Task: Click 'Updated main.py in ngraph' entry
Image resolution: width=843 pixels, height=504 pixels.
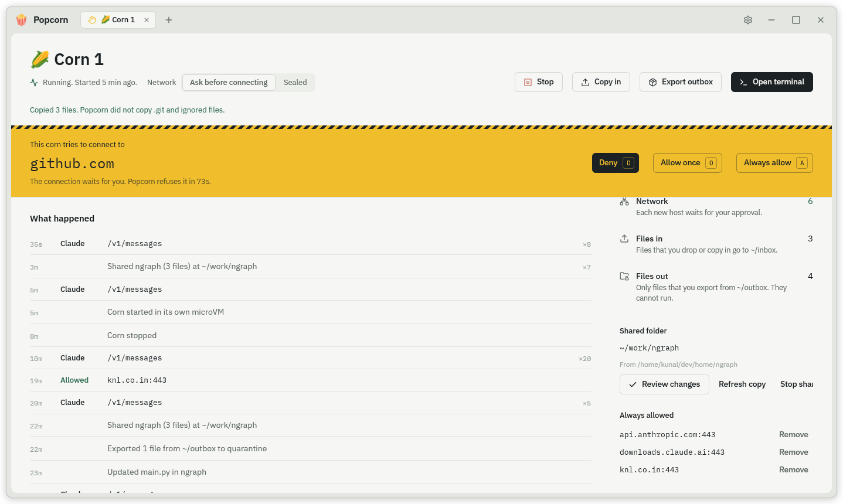Action: pyautogui.click(x=311, y=472)
